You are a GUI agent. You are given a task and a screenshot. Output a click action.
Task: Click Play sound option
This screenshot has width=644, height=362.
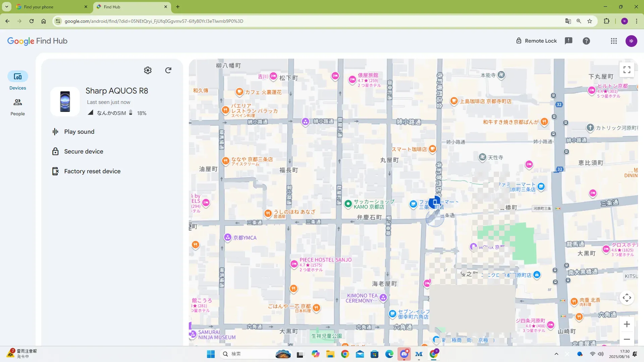[x=79, y=132]
